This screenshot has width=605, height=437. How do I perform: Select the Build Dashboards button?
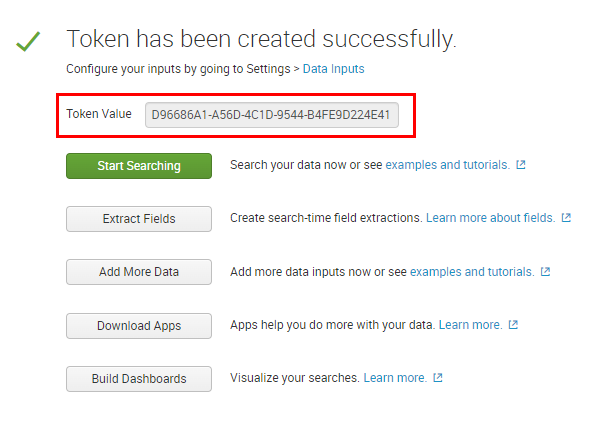tap(139, 379)
